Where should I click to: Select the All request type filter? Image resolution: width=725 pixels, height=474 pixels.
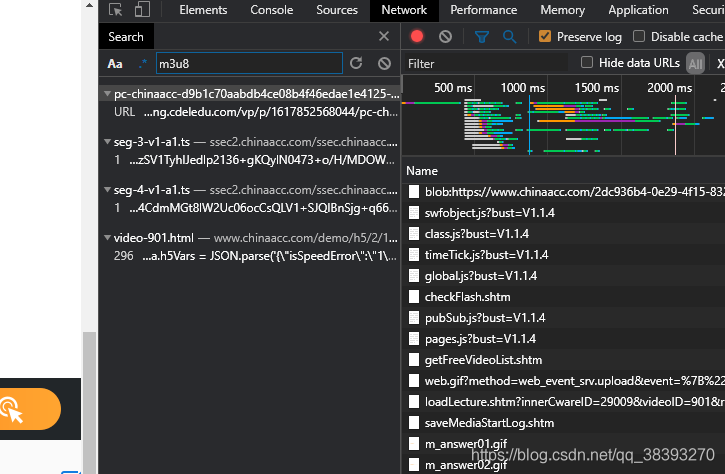695,63
